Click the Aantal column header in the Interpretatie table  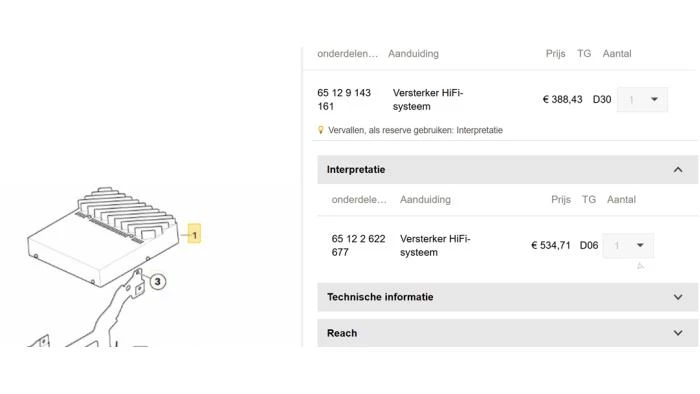[621, 199]
